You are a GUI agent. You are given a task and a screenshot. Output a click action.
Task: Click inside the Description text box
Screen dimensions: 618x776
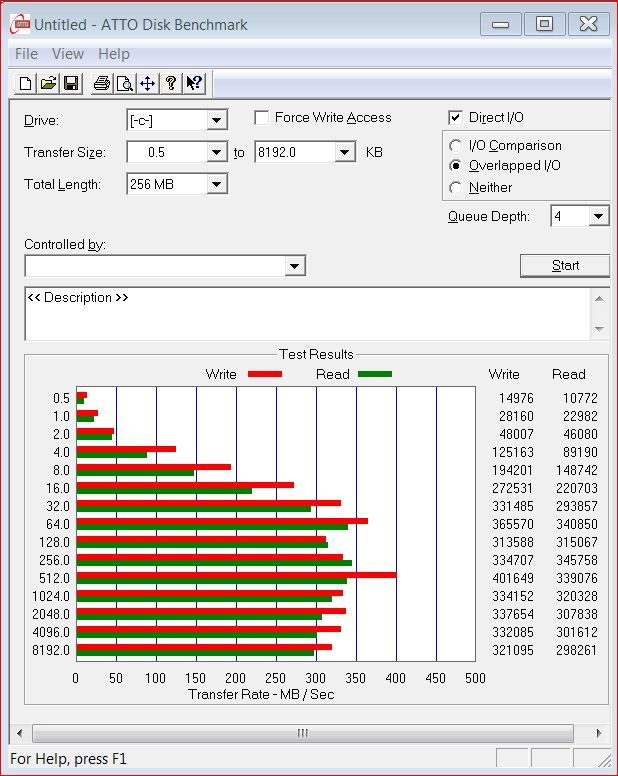coord(307,314)
